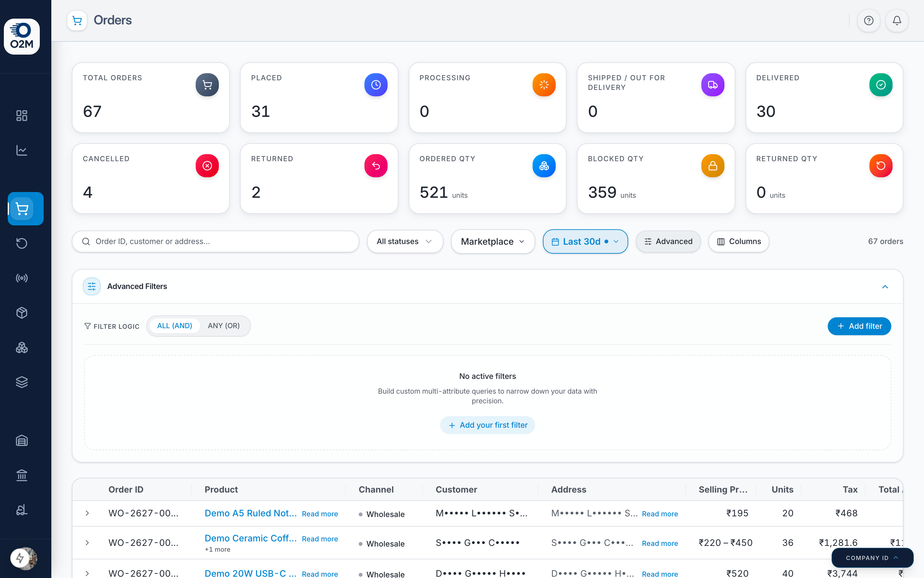Open the Marketplace dropdown
The height and width of the screenshot is (578, 924).
click(492, 241)
